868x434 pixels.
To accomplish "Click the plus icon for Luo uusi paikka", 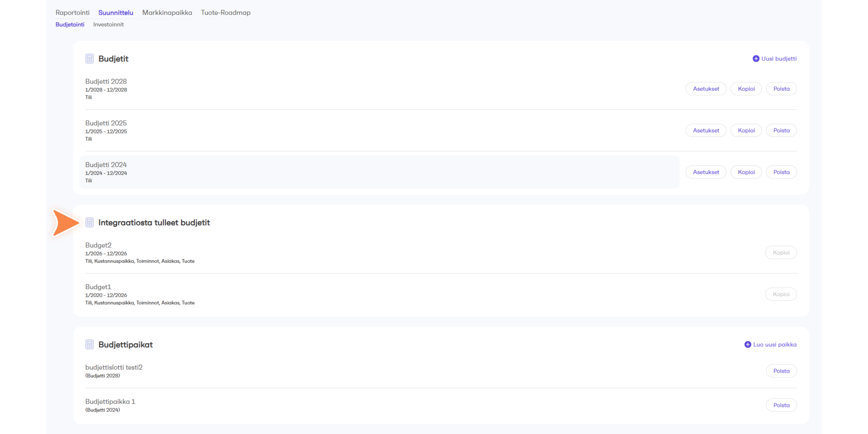I will coord(748,344).
